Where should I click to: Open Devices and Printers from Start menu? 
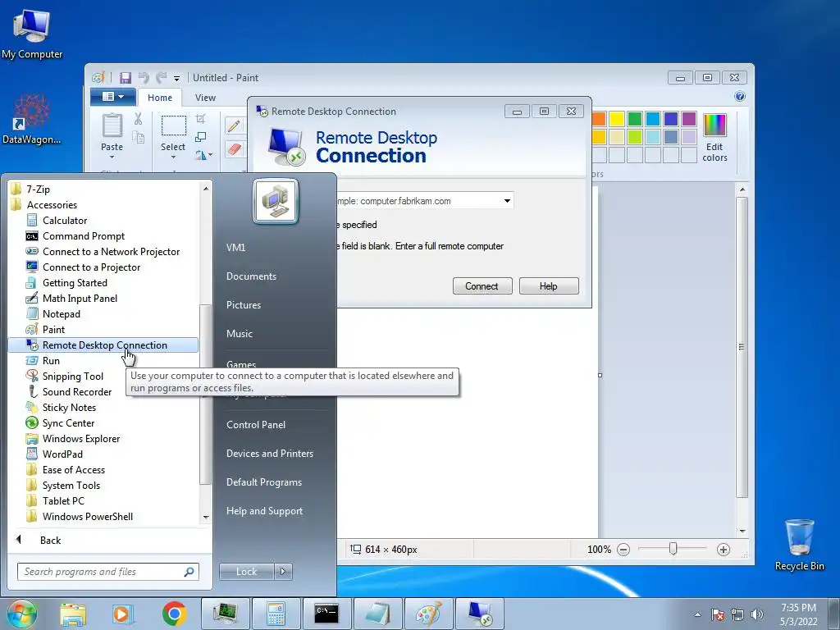(269, 453)
